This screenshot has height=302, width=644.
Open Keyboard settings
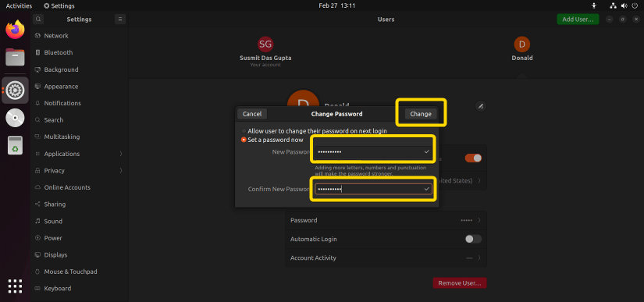80,289
